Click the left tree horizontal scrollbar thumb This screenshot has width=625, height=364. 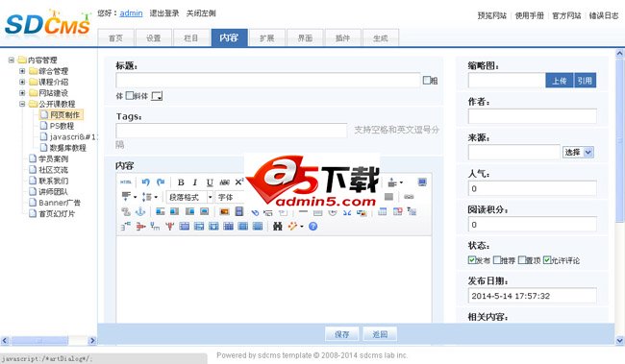point(39,341)
